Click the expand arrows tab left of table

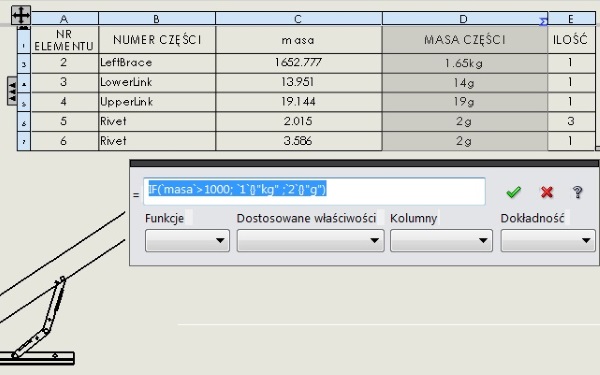point(12,91)
